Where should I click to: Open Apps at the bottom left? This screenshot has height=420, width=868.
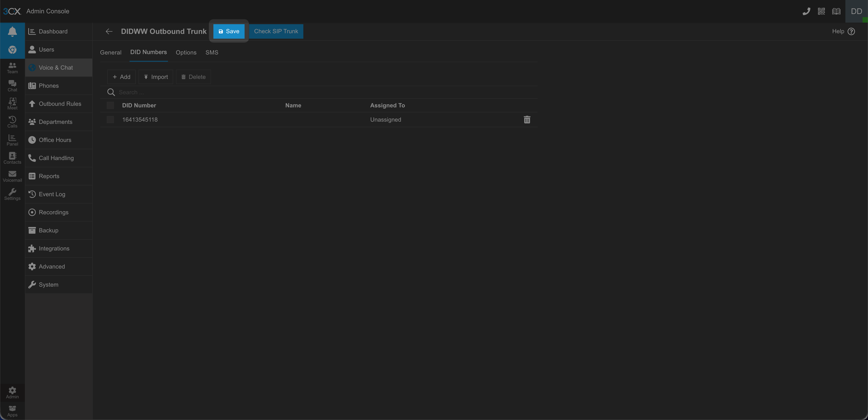click(x=12, y=411)
